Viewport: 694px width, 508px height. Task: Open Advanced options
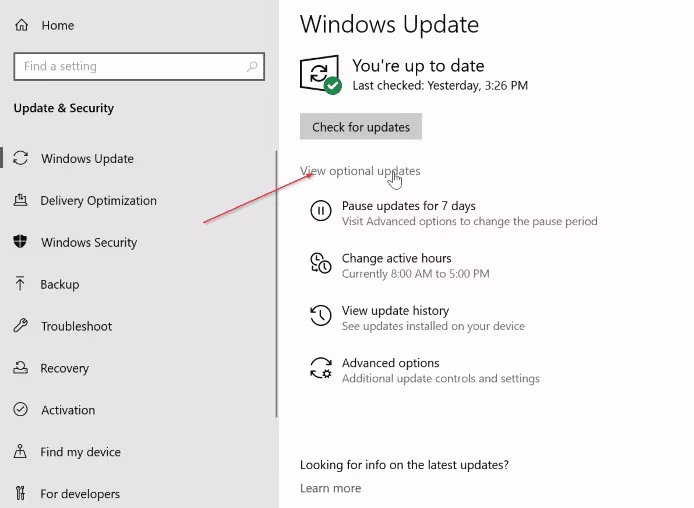point(390,363)
